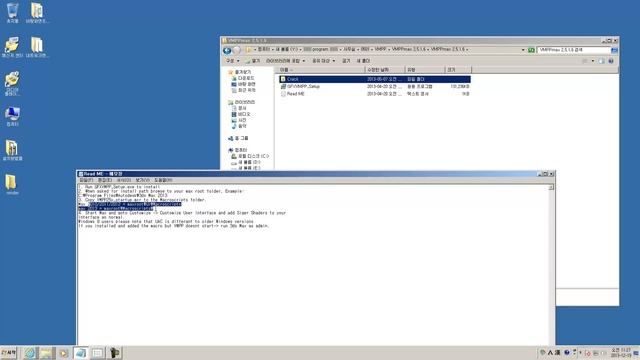Sort by the Date modified column header

[385, 70]
